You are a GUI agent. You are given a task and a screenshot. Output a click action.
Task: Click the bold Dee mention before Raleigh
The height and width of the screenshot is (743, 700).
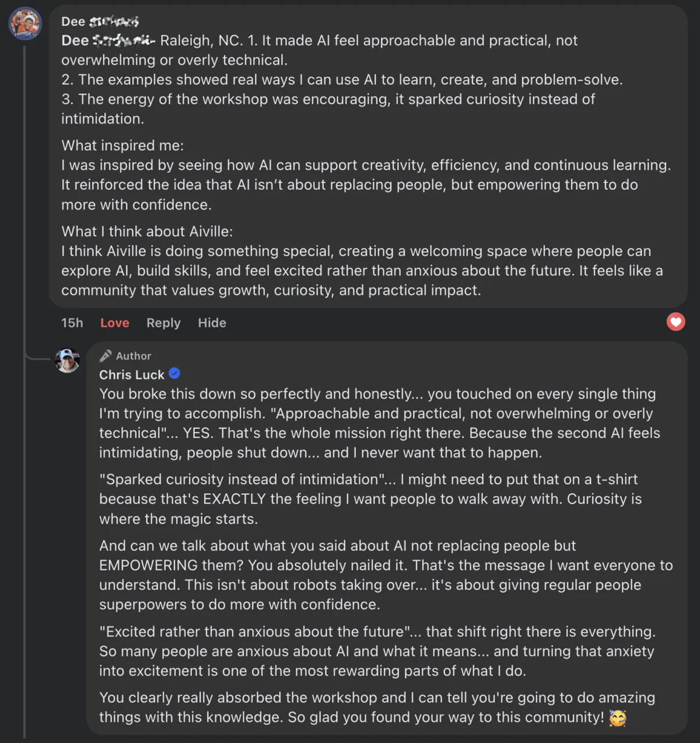click(x=108, y=41)
